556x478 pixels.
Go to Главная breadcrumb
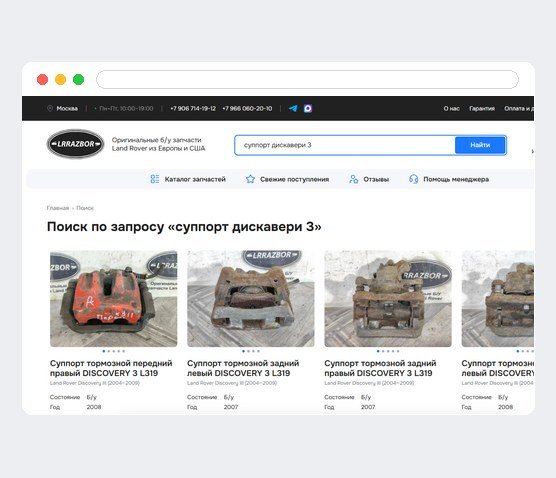58,208
